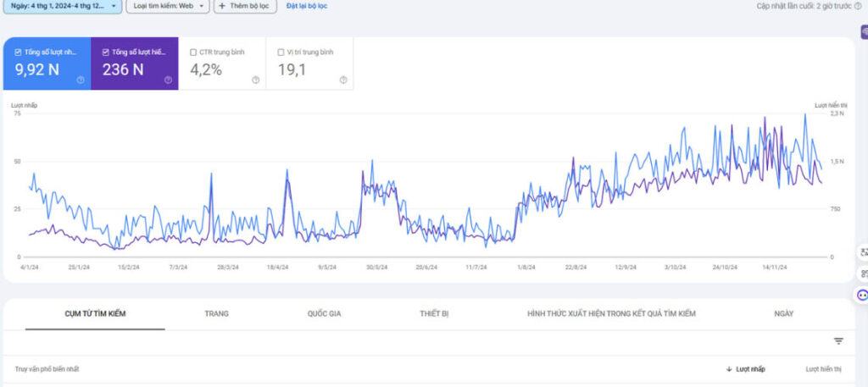
Task: Uncheck the total clicks metric checkbox
Action: coord(19,53)
